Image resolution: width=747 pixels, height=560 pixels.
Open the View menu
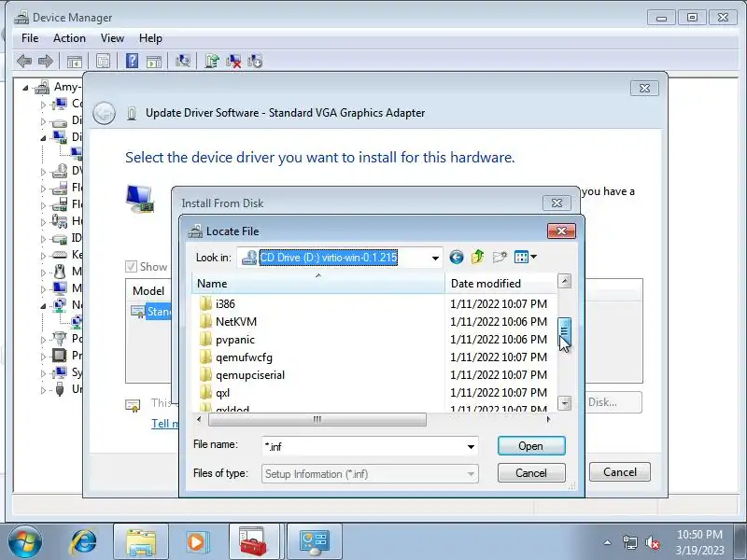(x=112, y=38)
